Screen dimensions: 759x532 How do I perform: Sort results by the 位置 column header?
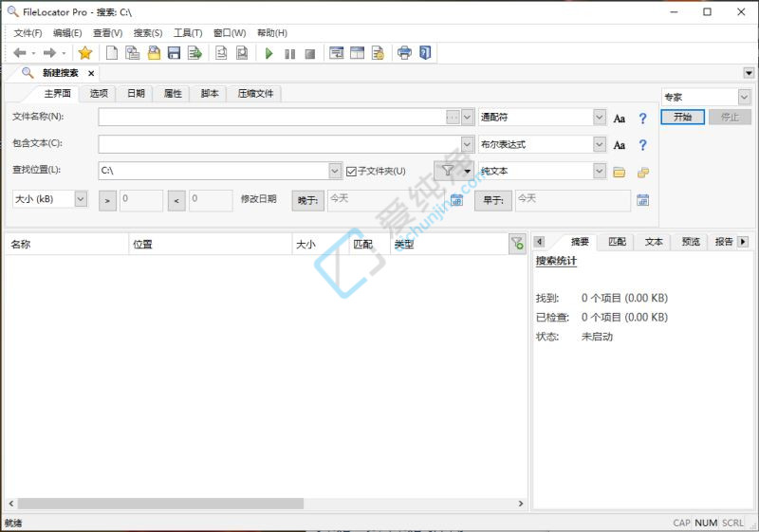[x=210, y=244]
